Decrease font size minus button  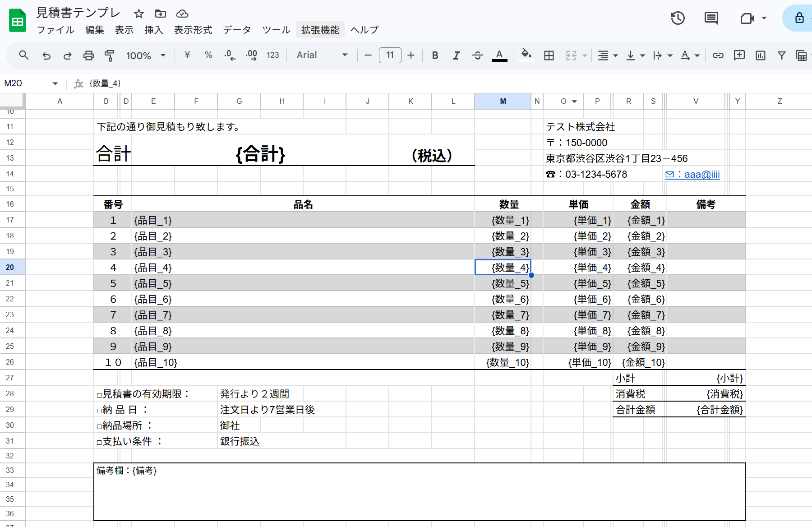pos(368,55)
